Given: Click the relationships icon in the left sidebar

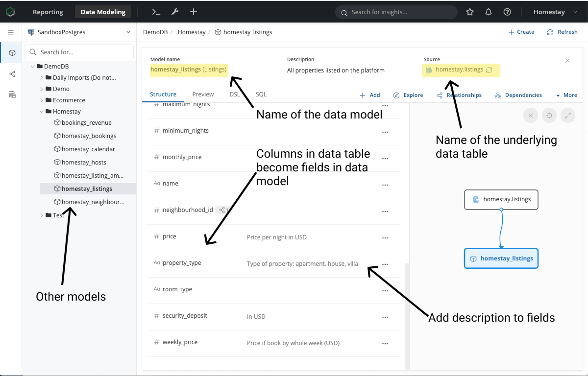Looking at the screenshot, I should pos(11,73).
